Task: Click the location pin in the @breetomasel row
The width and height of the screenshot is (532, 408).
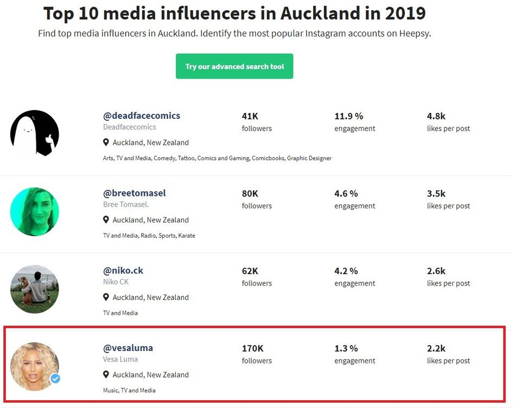Action: tap(106, 220)
